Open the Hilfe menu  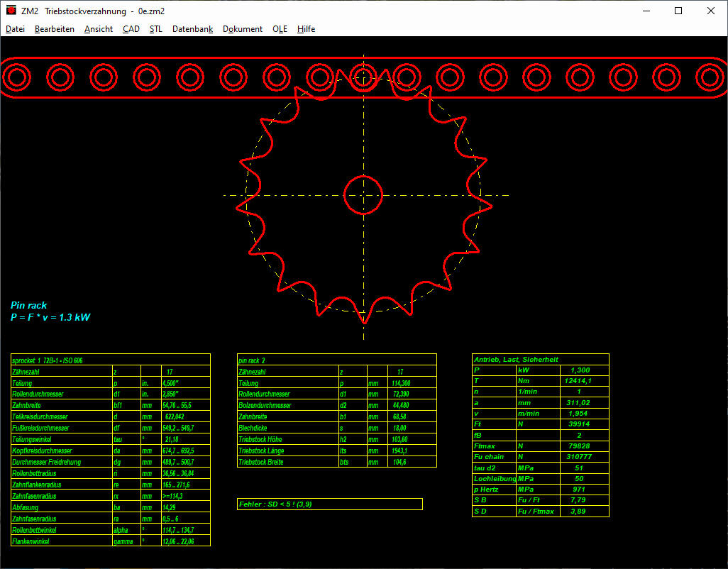tap(306, 29)
